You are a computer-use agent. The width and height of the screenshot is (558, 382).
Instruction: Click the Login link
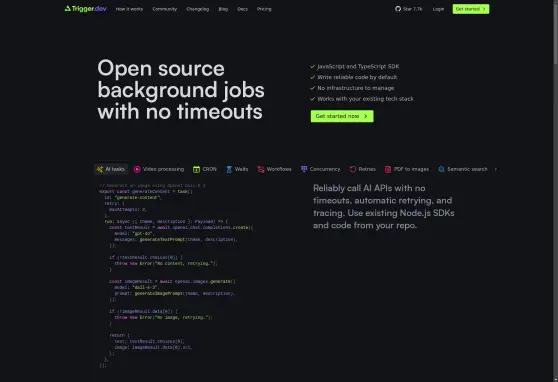438,9
